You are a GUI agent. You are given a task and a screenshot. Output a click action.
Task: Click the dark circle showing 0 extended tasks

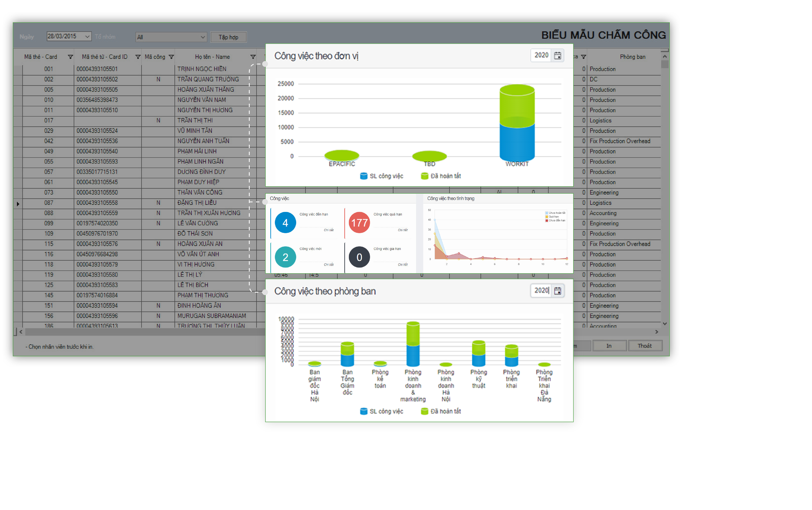coord(359,257)
